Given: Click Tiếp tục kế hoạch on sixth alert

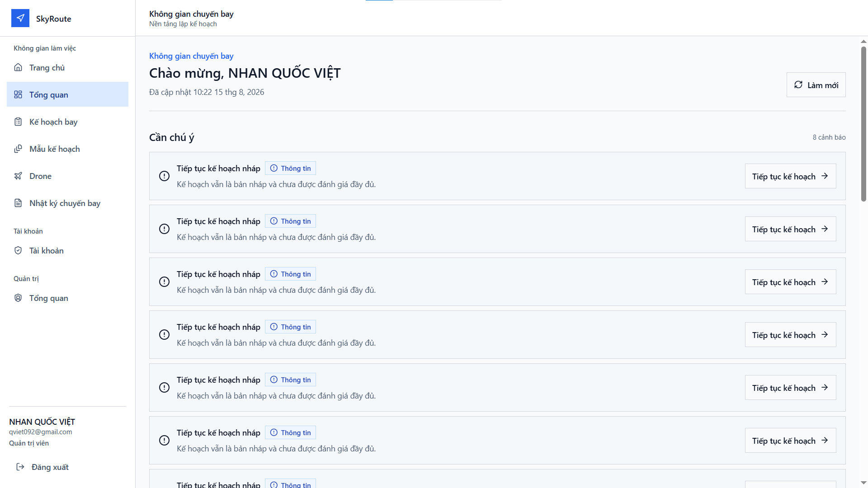Looking at the screenshot, I should [790, 441].
